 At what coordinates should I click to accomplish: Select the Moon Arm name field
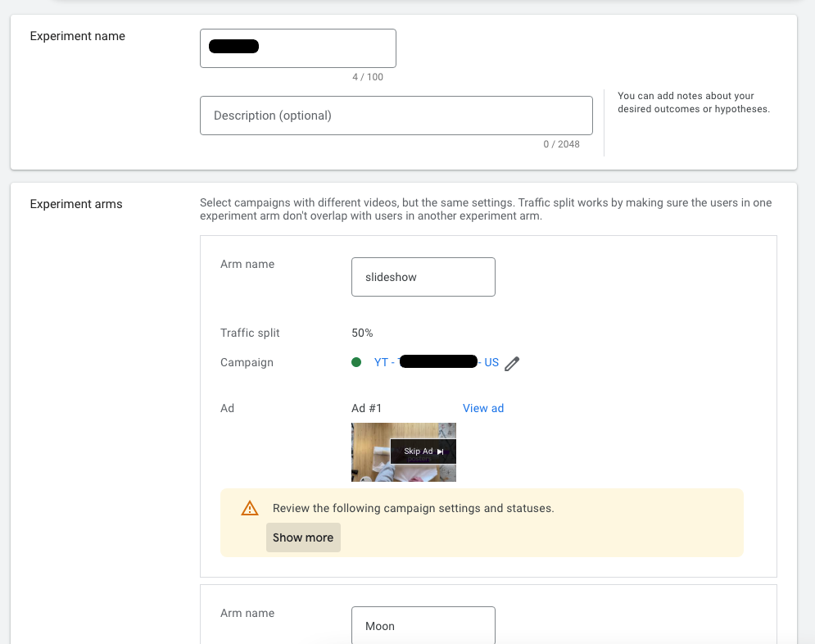(423, 625)
